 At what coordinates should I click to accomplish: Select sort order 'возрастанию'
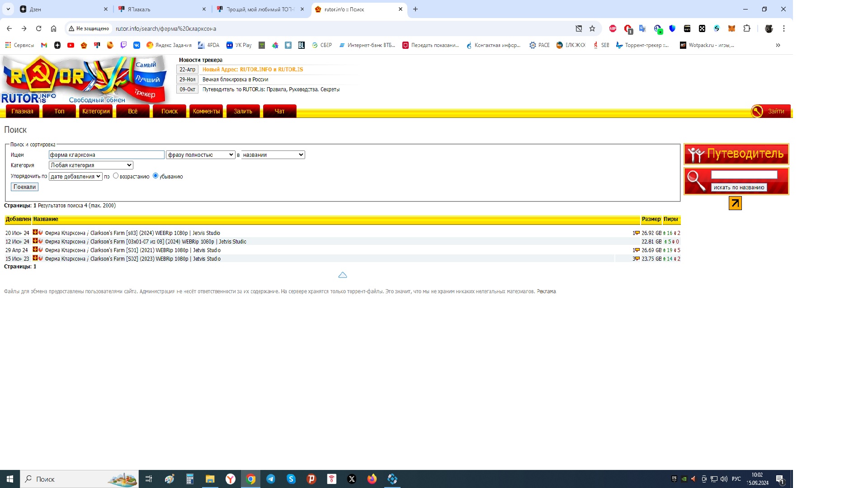(116, 176)
